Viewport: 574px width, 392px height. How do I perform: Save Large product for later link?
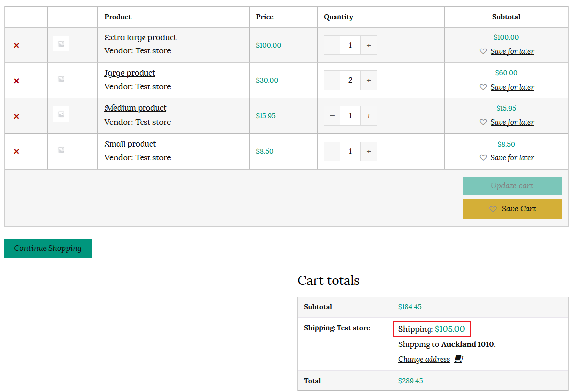[x=512, y=87]
